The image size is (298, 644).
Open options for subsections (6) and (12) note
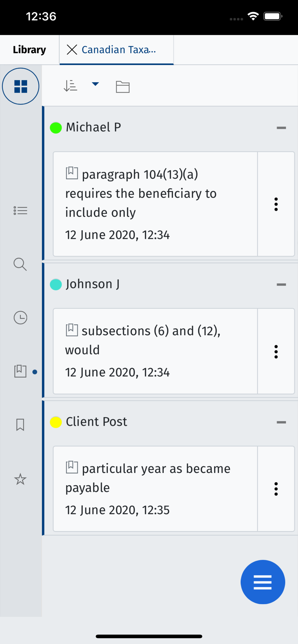(x=276, y=352)
